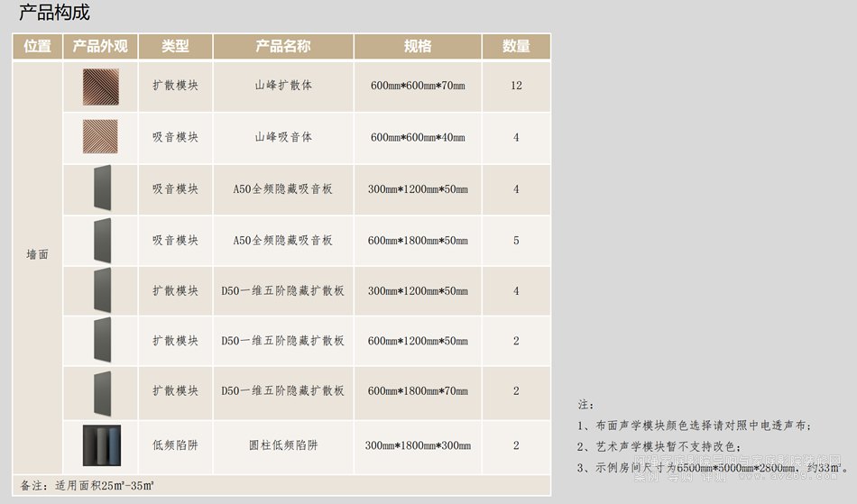The width and height of the screenshot is (857, 504).
Task: Click the 产品外观 column header
Action: click(100, 47)
